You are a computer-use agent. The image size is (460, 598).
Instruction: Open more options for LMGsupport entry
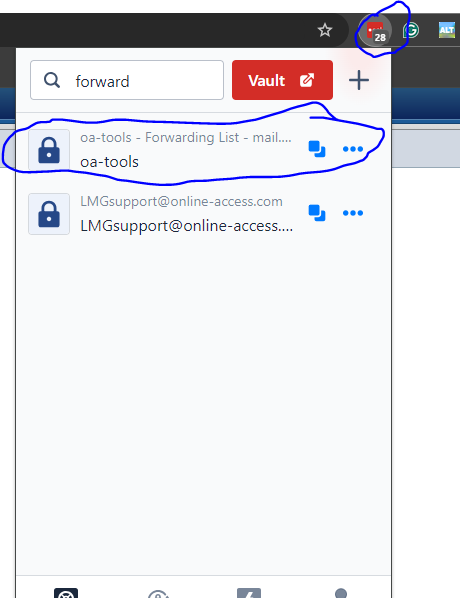coord(353,213)
